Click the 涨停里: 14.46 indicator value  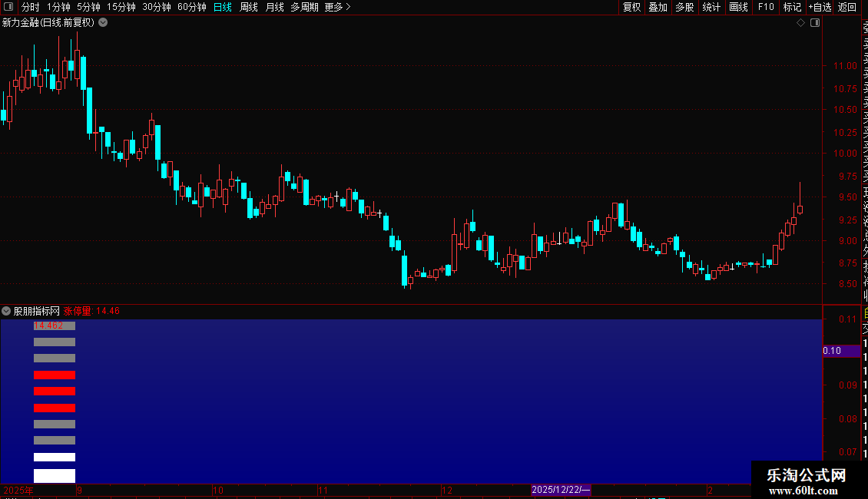[91, 311]
